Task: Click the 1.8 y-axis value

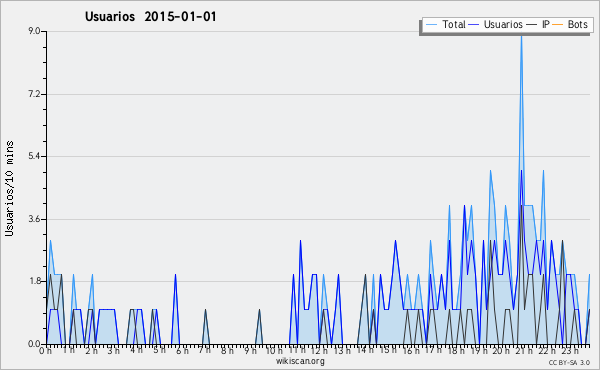Action: point(34,281)
